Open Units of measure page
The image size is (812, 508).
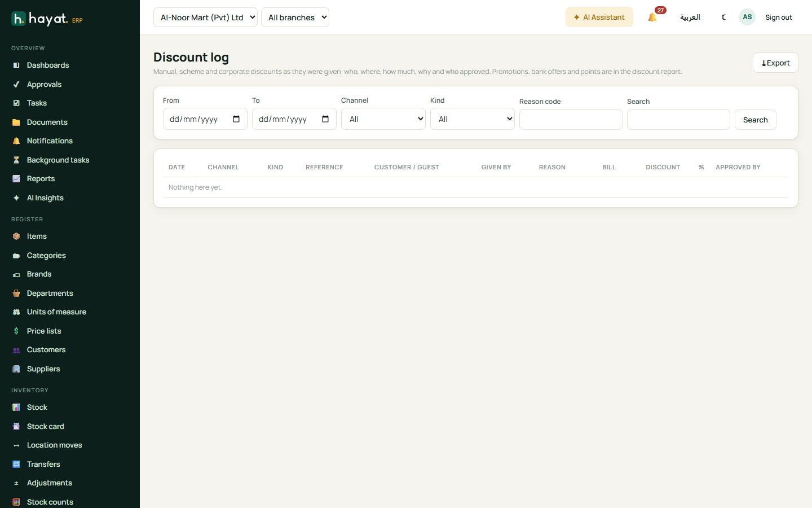coord(56,312)
